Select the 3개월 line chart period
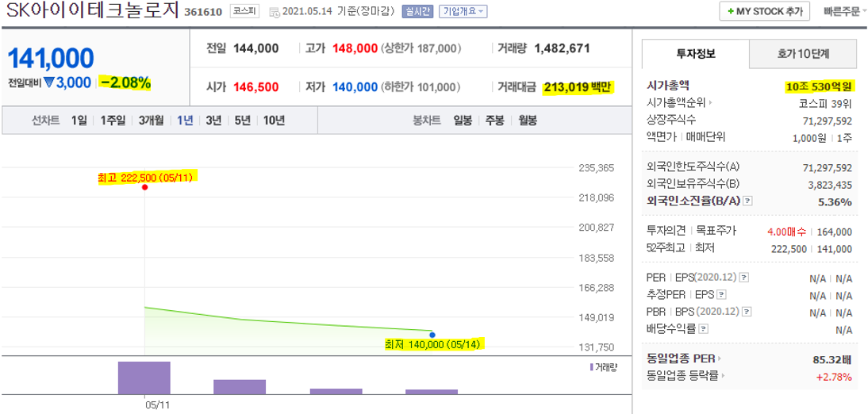The height and width of the screenshot is (414, 868). pyautogui.click(x=151, y=120)
